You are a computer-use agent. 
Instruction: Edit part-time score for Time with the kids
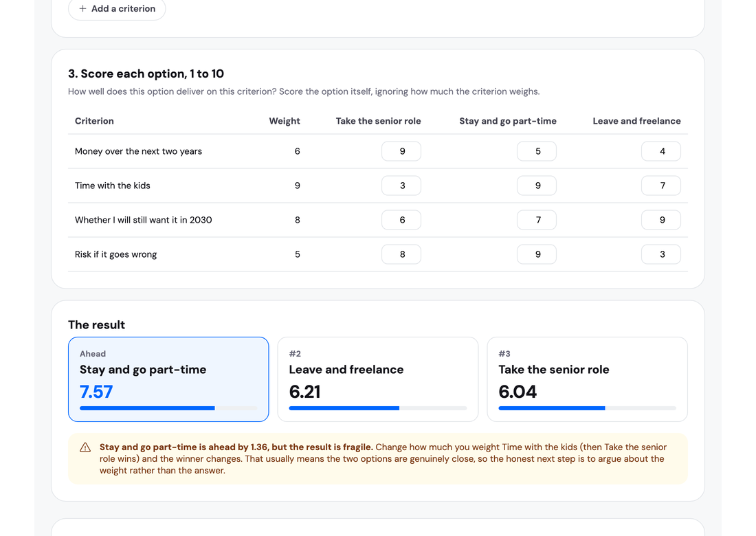(x=537, y=186)
